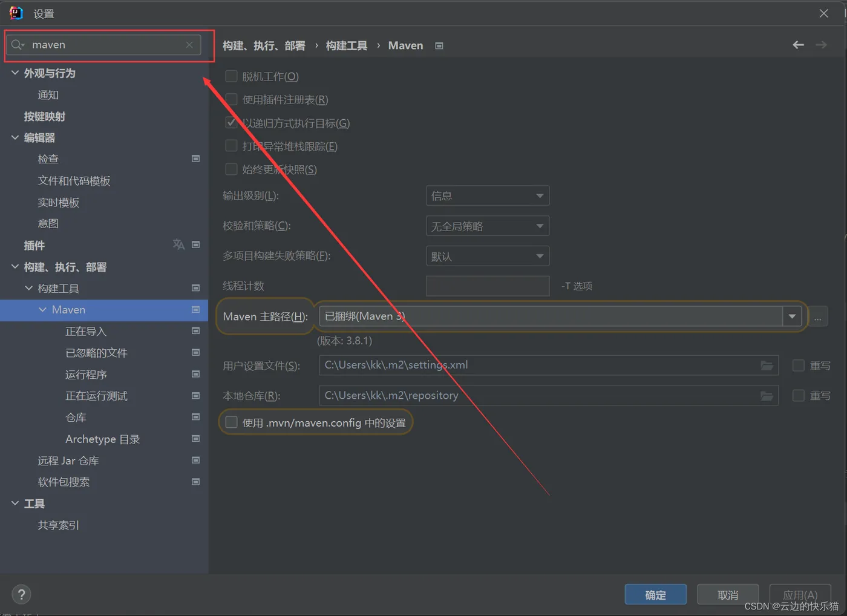Select 意图 in settings tree

point(48,224)
